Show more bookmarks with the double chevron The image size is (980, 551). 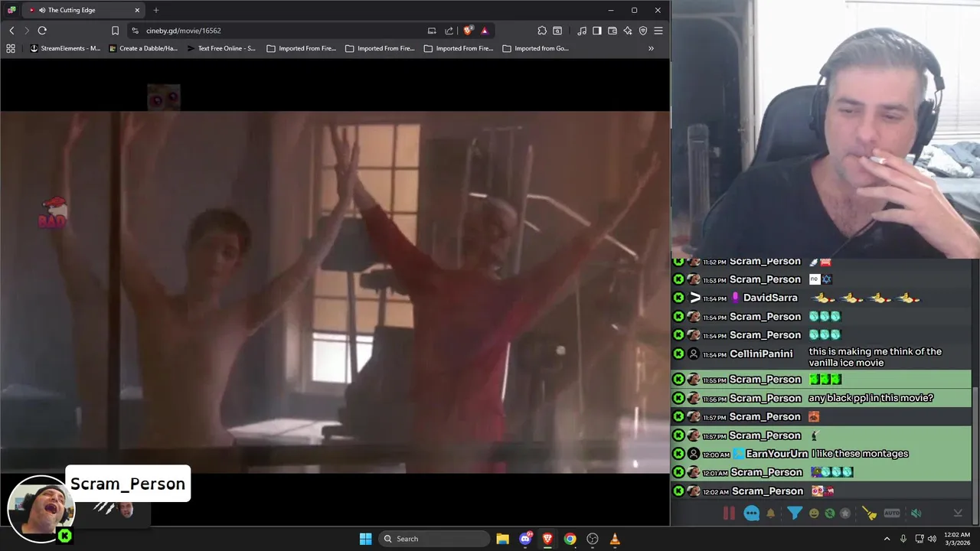pos(651,48)
